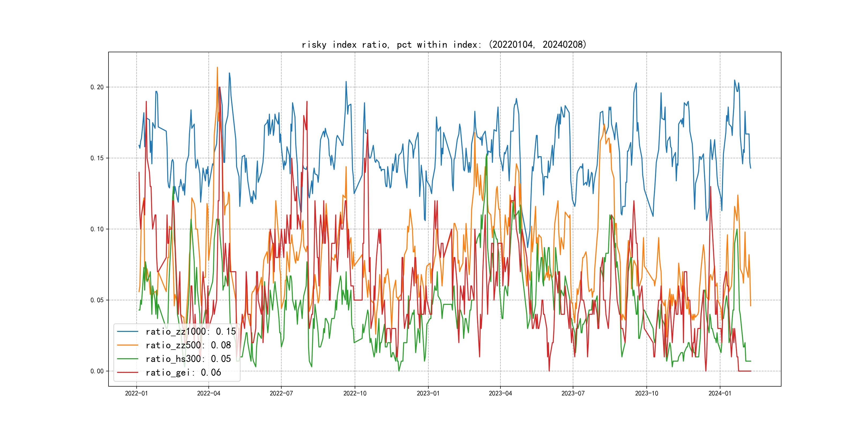
Task: Click the 2023-07 x-axis tick label
Action: coord(573,393)
